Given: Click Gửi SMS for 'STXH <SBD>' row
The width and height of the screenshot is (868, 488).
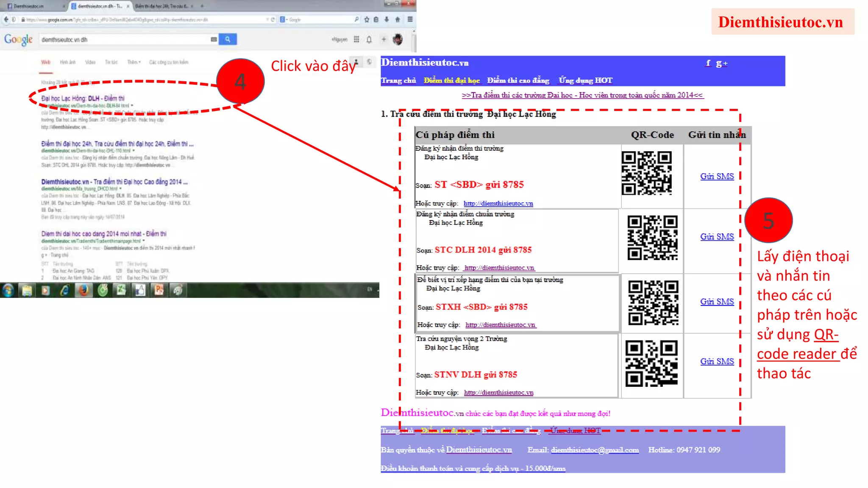Looking at the screenshot, I should coord(717,301).
